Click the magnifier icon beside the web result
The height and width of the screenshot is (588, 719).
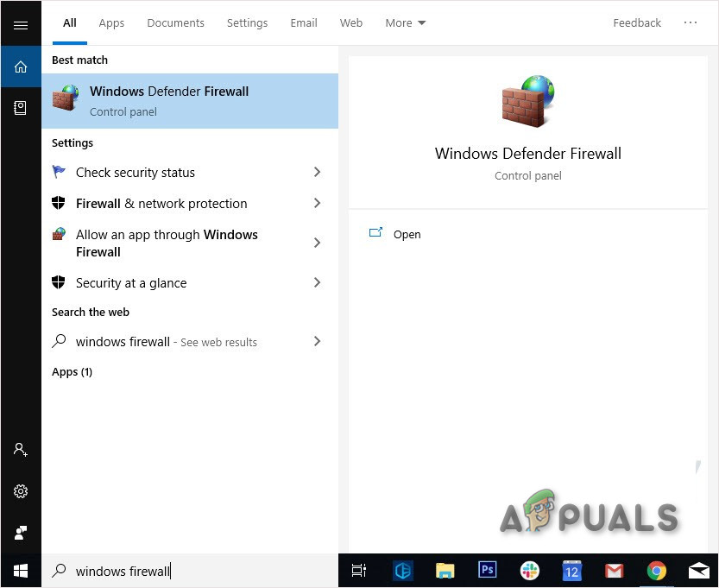[59, 341]
